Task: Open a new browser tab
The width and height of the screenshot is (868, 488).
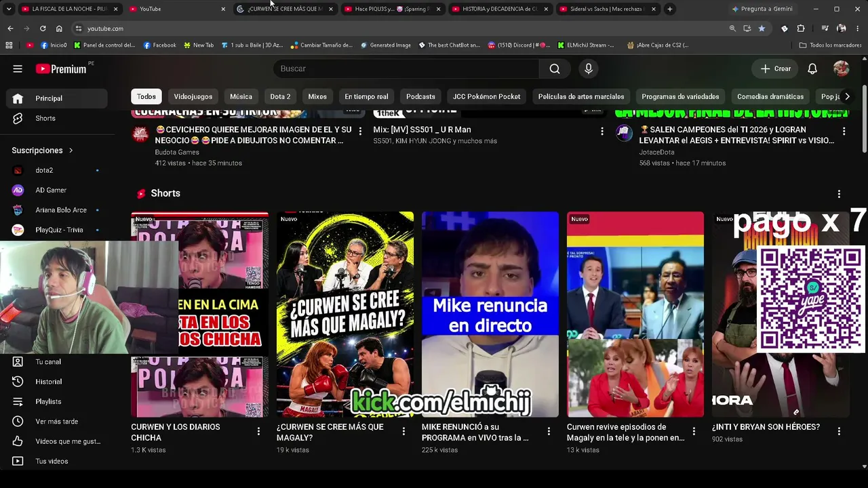Action: click(670, 9)
